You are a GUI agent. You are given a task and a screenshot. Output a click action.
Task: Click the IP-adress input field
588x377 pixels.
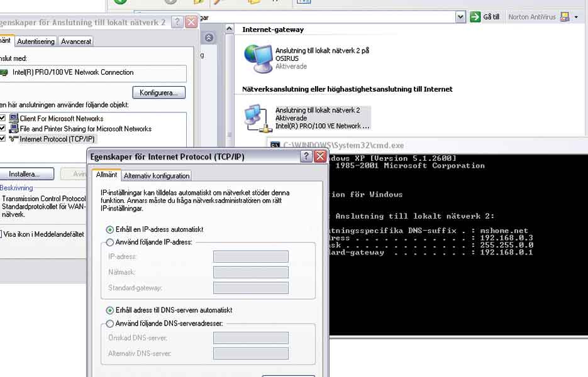tap(251, 257)
